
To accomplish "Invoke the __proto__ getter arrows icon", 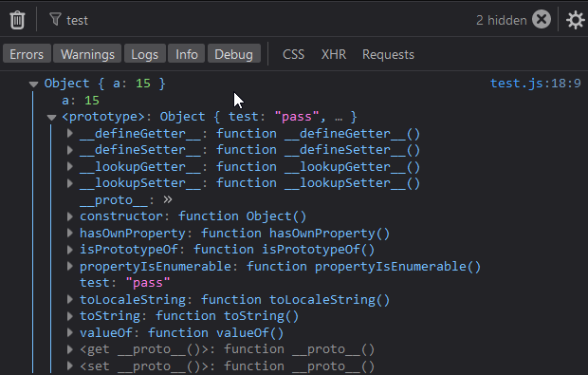I will 168,199.
